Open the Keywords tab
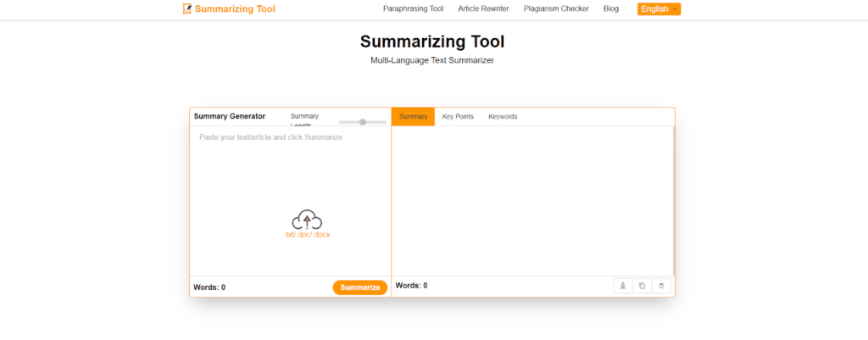 pyautogui.click(x=503, y=116)
